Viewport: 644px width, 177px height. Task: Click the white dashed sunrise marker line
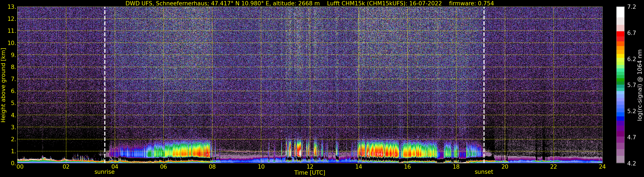pos(105,85)
